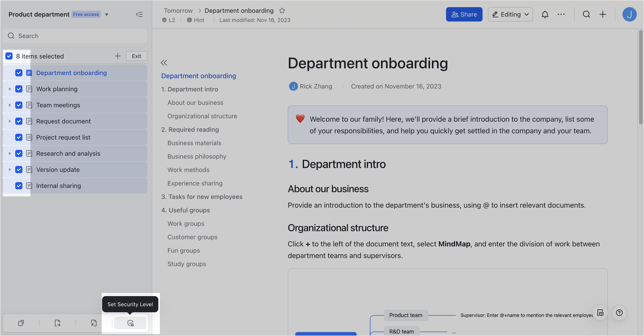Image resolution: width=644 pixels, height=336 pixels.
Task: Create new content with the plus icon
Action: 603,14
